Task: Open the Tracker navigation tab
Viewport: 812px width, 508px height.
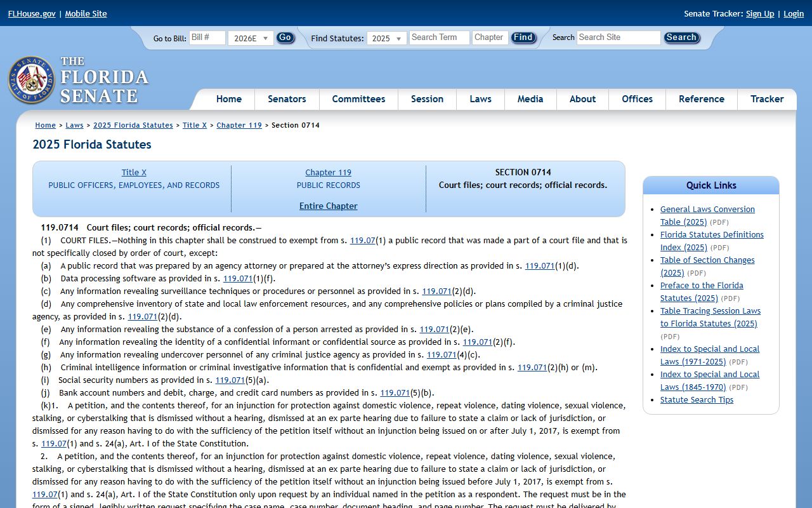Action: (x=767, y=99)
